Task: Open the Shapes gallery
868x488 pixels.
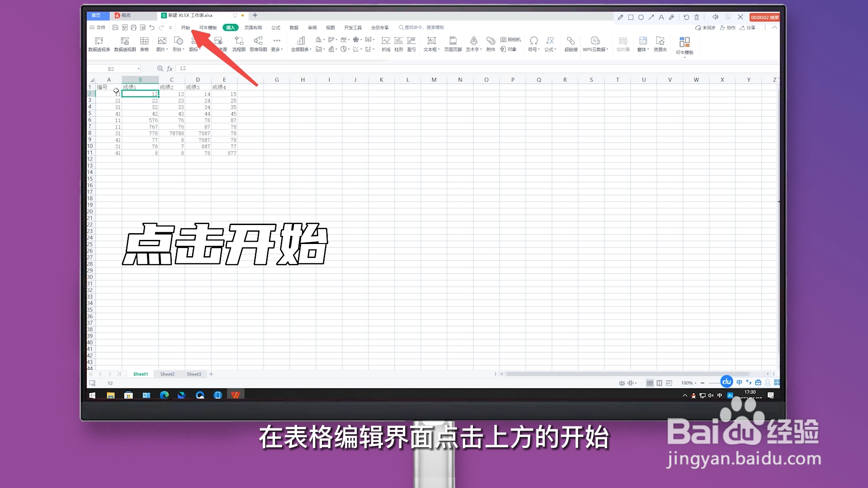Action: tap(178, 44)
